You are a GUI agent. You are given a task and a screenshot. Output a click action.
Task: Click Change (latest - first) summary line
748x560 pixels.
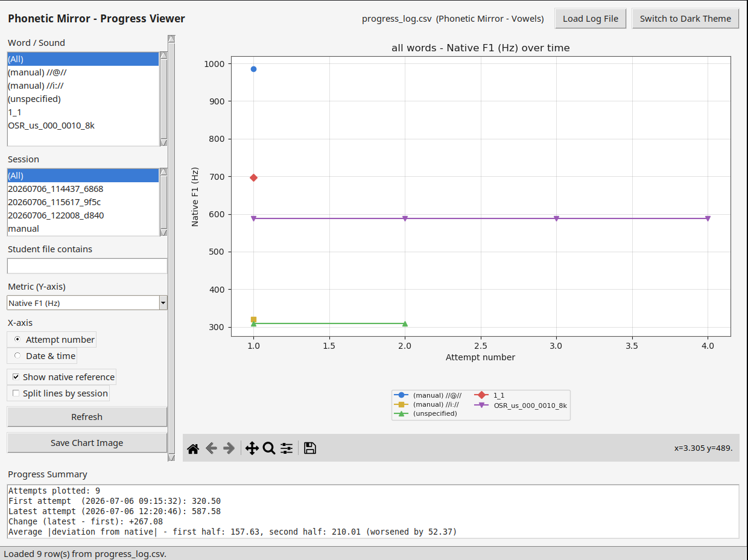point(86,521)
